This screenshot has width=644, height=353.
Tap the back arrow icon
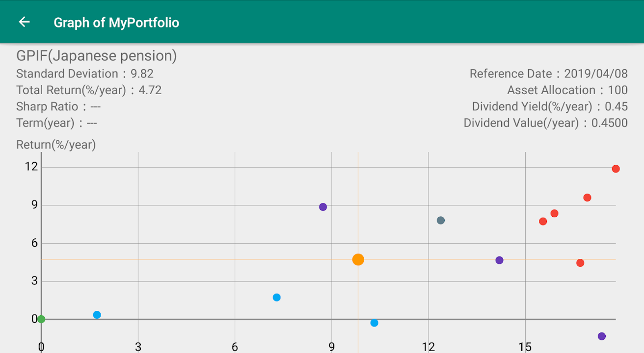24,22
